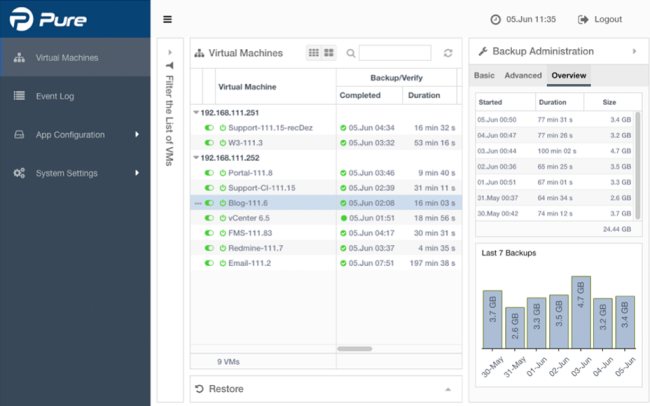Collapse the 192.168.111.252 host group
Viewport: 650px width, 406px height.
[x=196, y=158]
